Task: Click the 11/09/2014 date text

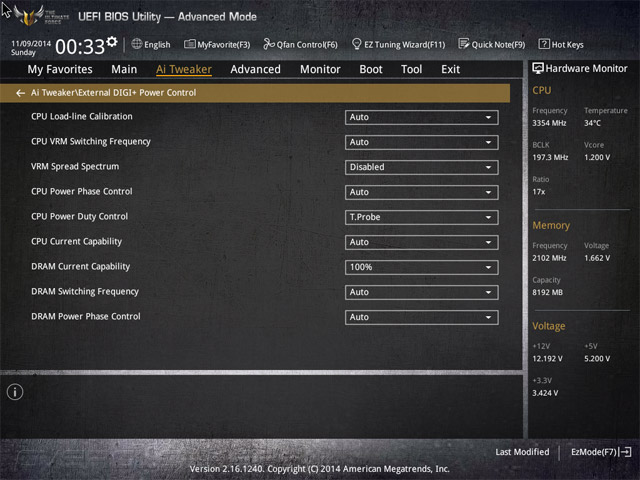Action: (31, 43)
